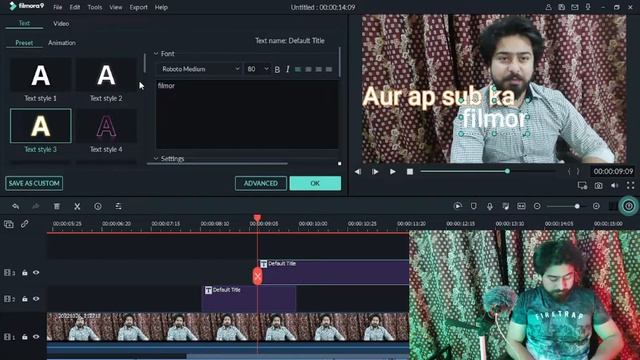Toggle italic text formatting
Viewport: 640px width, 360px height.
288,69
